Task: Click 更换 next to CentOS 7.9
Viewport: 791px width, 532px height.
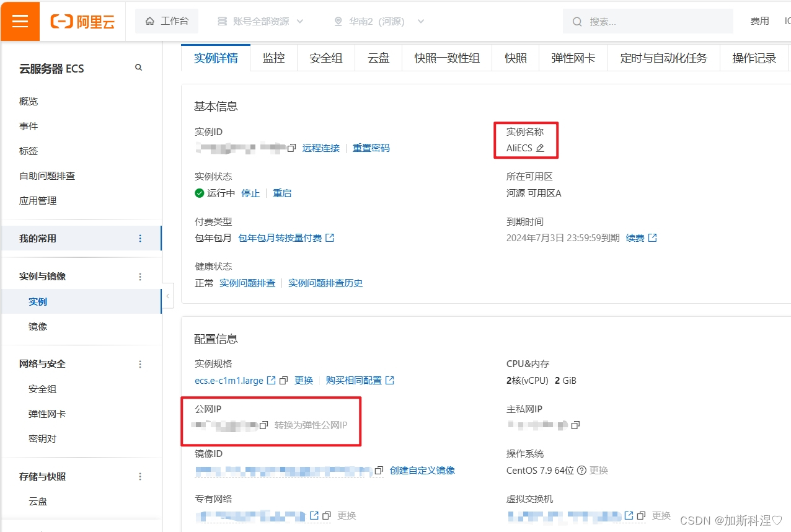Action: point(599,471)
